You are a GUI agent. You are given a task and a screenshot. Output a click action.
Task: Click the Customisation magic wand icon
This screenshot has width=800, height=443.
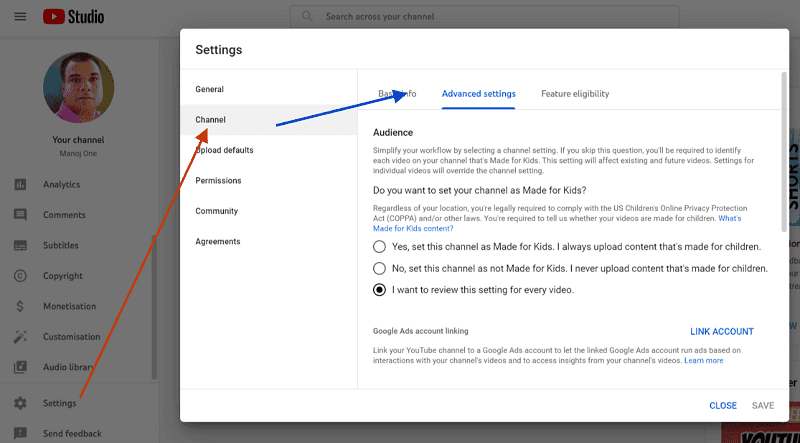[20, 337]
